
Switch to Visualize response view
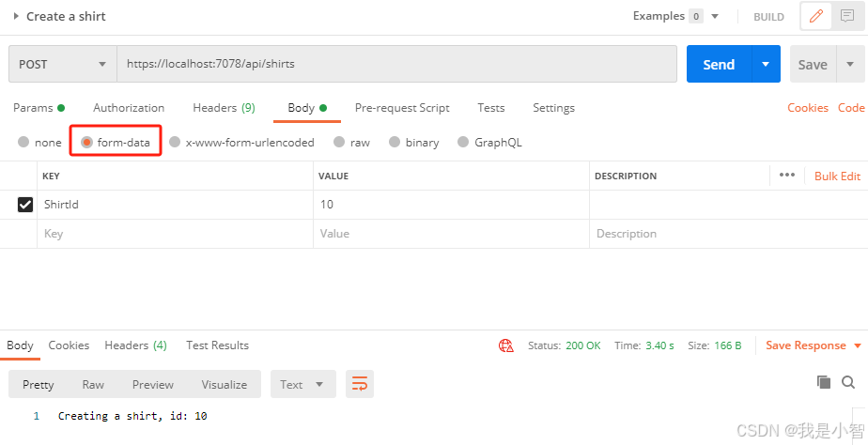[x=225, y=384]
